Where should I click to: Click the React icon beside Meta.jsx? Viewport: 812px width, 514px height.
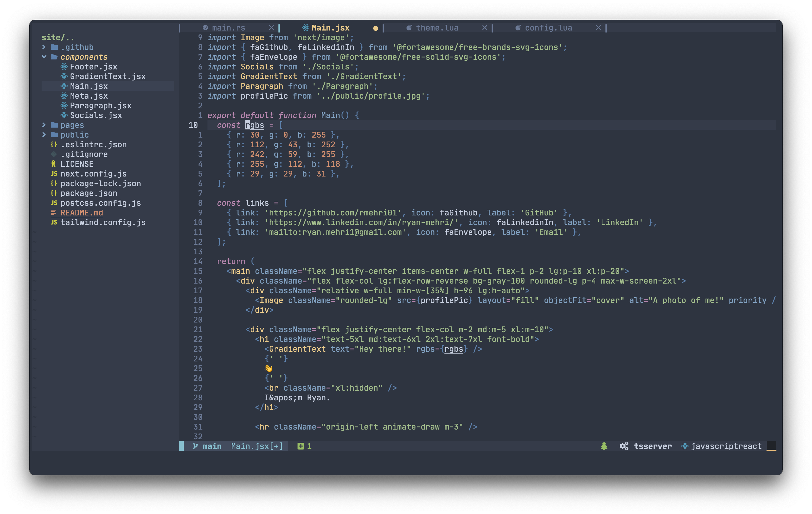[x=64, y=96]
